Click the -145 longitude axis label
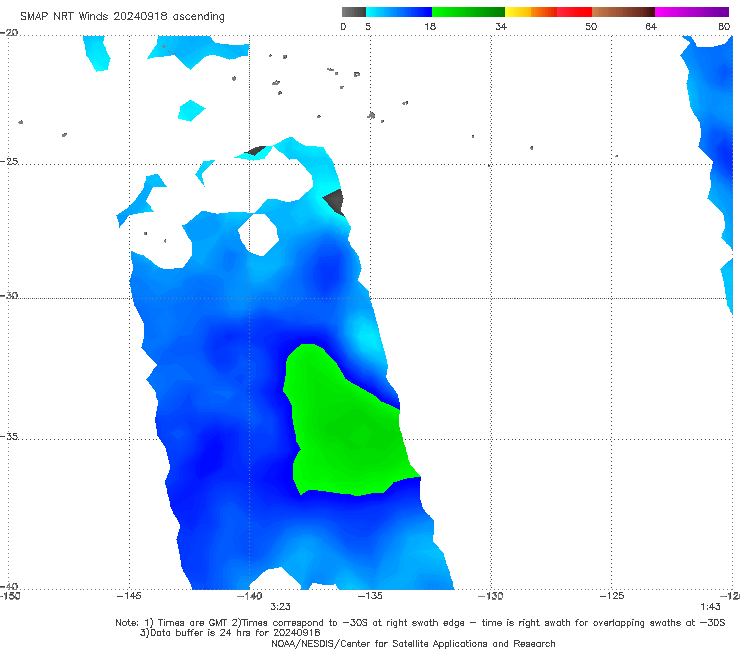Viewport: 740px width, 650px height. pyautogui.click(x=129, y=596)
